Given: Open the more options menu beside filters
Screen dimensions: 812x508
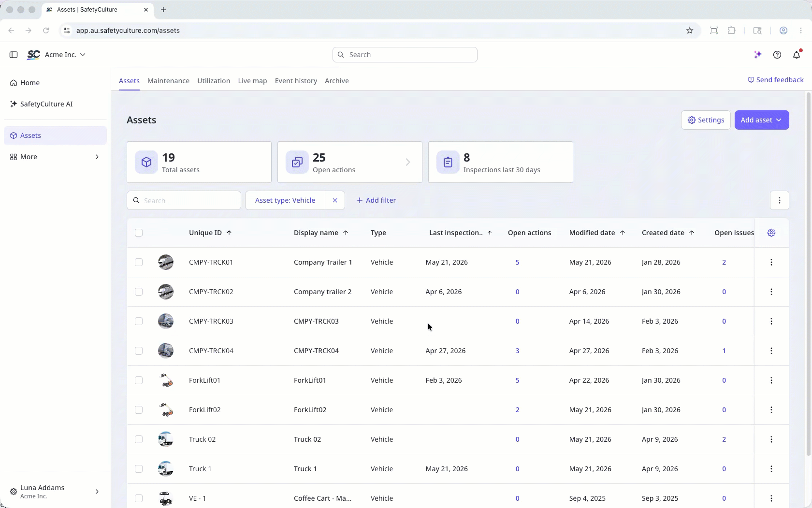Looking at the screenshot, I should click(x=780, y=200).
